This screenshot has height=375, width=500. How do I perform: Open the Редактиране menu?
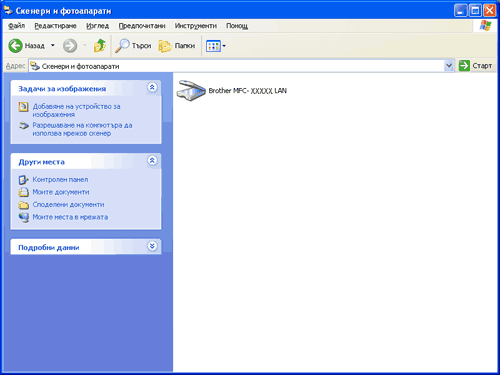[x=55, y=26]
